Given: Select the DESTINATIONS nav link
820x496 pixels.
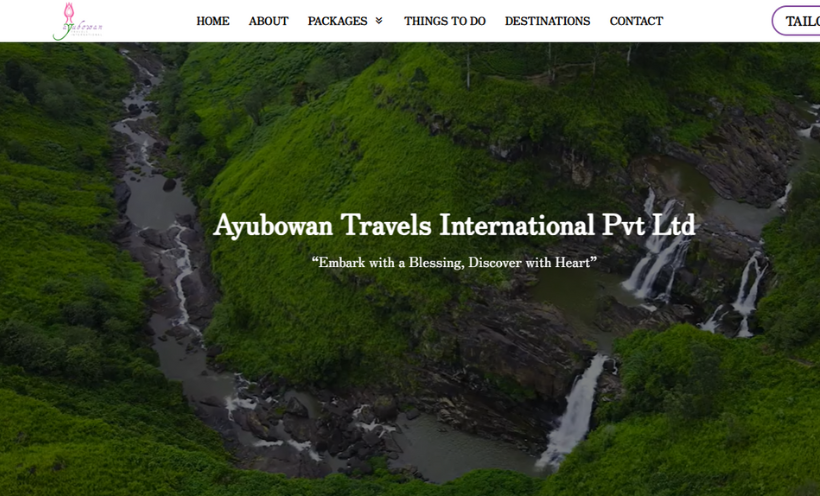Looking at the screenshot, I should [547, 21].
